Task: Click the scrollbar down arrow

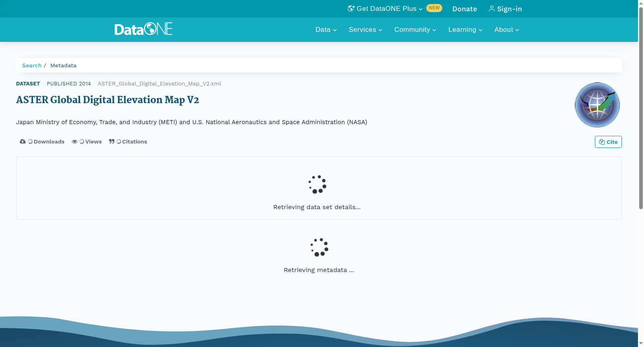Action: click(x=641, y=343)
